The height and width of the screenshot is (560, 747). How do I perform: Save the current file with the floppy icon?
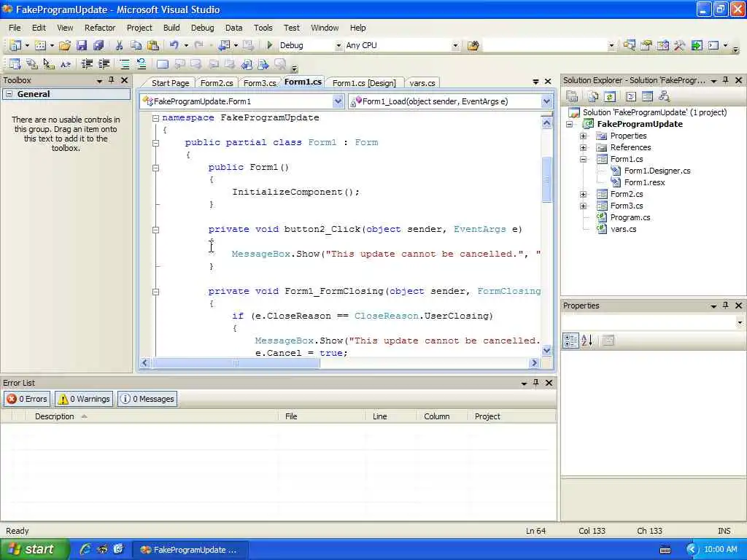coord(82,45)
